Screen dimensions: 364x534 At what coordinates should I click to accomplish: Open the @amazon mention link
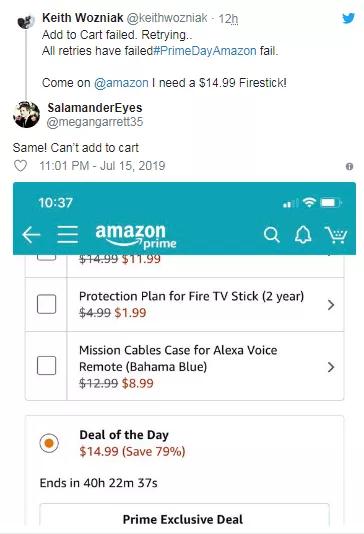(x=121, y=83)
